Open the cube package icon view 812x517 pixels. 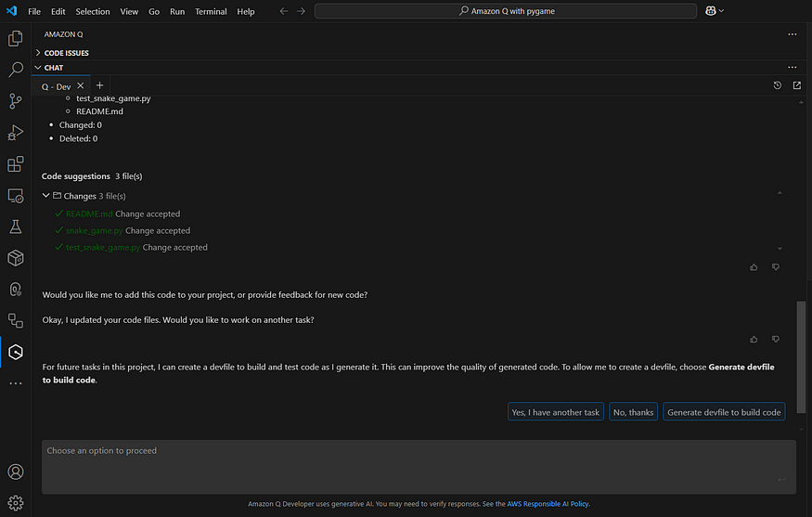[x=16, y=258]
